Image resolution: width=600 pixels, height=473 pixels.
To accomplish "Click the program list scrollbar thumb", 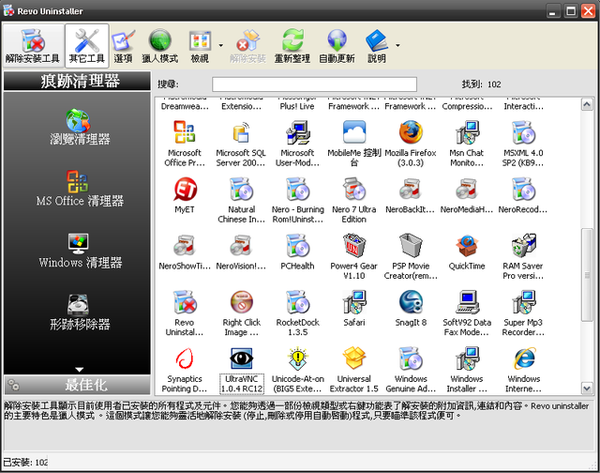I will click(x=587, y=275).
